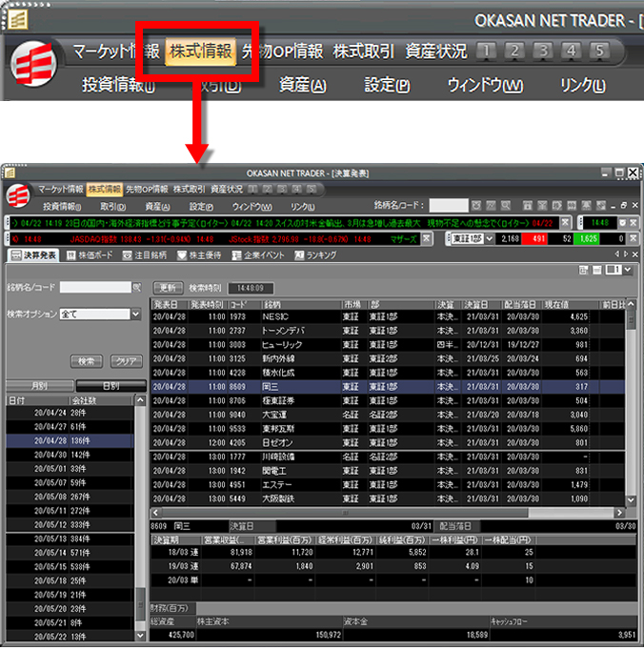The height and width of the screenshot is (650, 644).
Task: Open the 設定(P) menu in the enlarged top menu
Action: (387, 85)
